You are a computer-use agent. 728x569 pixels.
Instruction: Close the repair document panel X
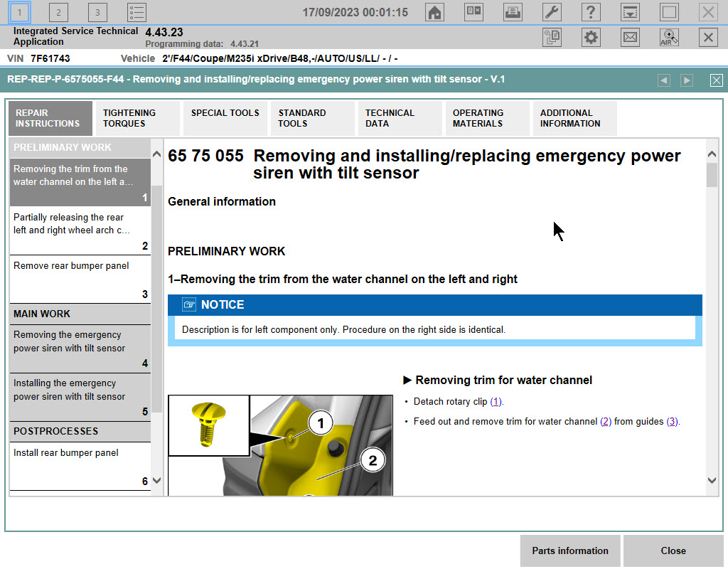pos(717,80)
